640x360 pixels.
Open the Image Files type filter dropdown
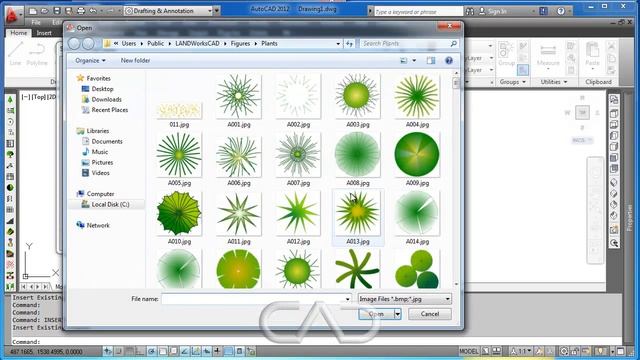(x=404, y=299)
